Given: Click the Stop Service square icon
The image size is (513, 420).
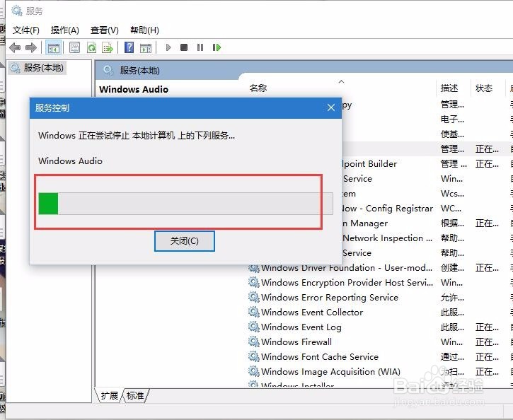Looking at the screenshot, I should pos(184,47).
